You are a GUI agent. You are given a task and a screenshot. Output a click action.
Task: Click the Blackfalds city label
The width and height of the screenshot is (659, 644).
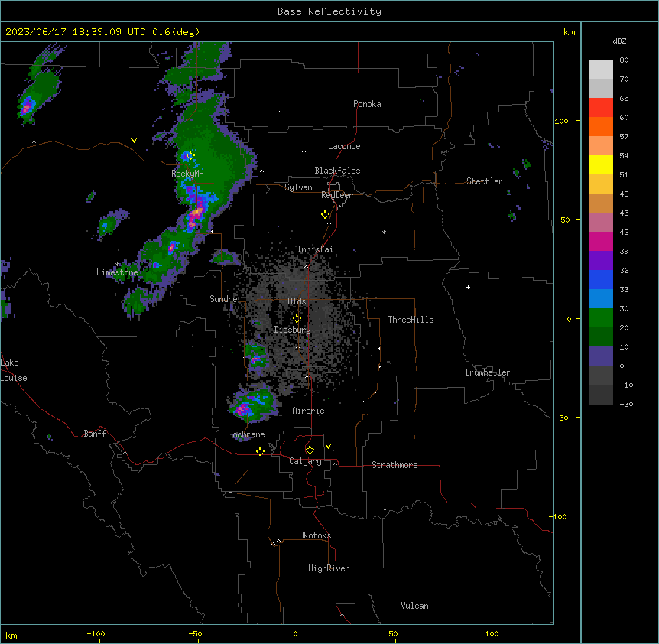tap(337, 171)
